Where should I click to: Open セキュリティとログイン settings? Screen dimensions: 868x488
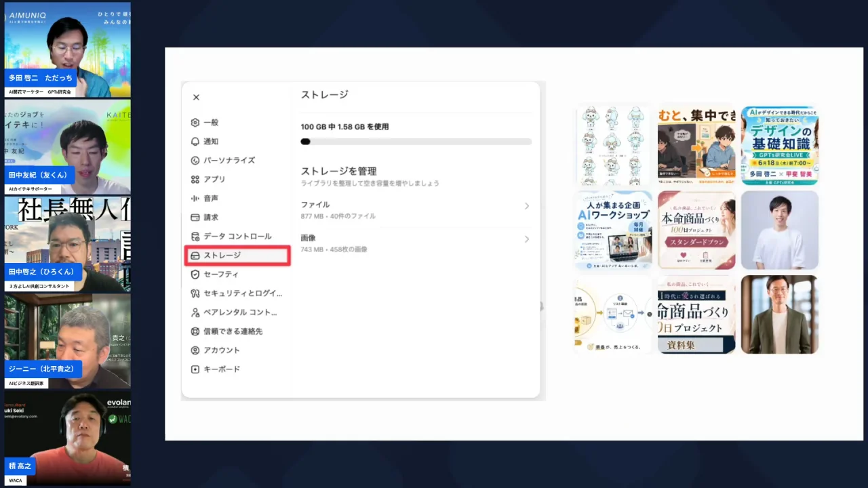(237, 293)
